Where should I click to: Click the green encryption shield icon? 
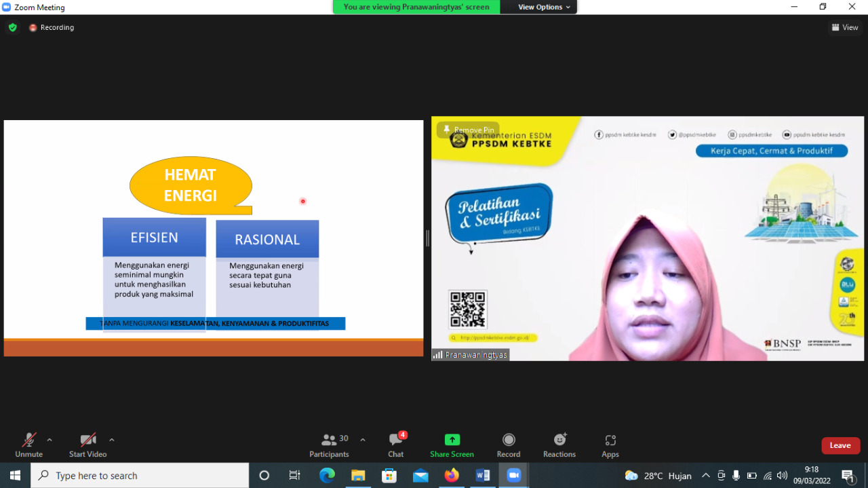[x=12, y=27]
